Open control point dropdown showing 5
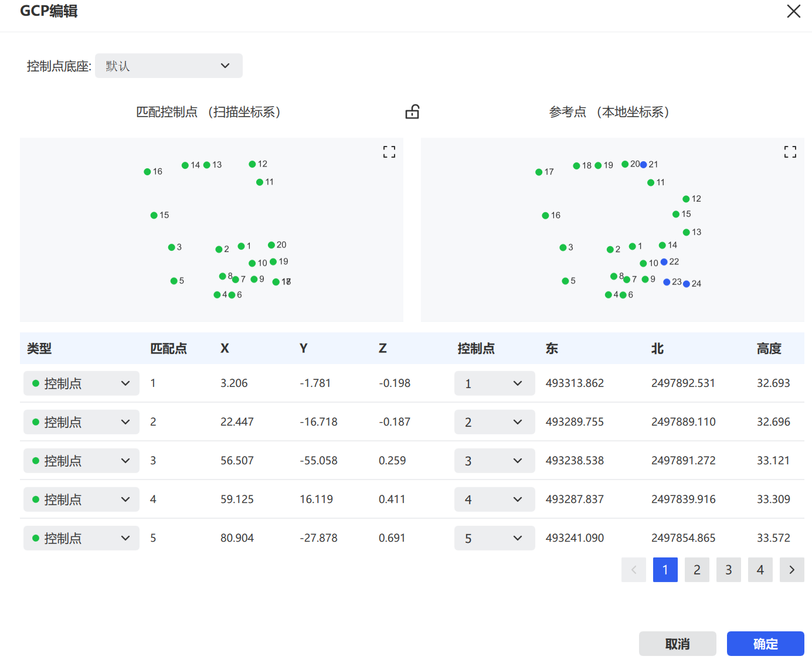The image size is (812, 663). 494,538
